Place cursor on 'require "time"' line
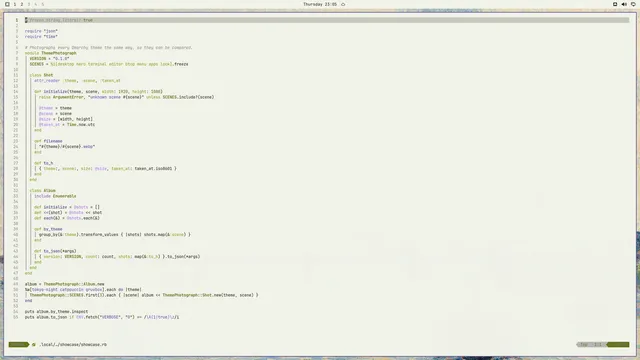Viewport: 640px width, 360px height. pos(41,36)
